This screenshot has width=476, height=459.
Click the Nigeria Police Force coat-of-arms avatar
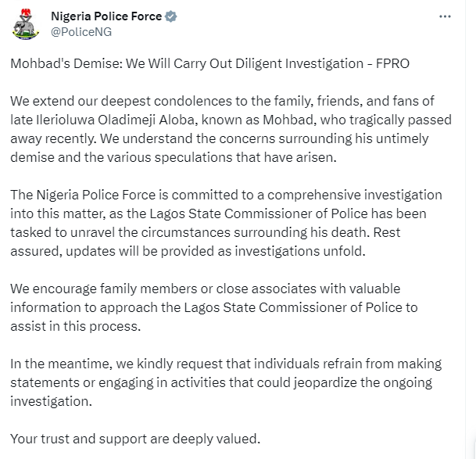click(x=26, y=24)
